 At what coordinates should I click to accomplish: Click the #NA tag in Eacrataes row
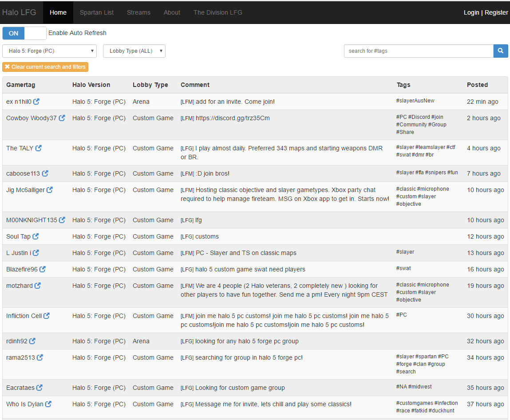click(x=401, y=387)
